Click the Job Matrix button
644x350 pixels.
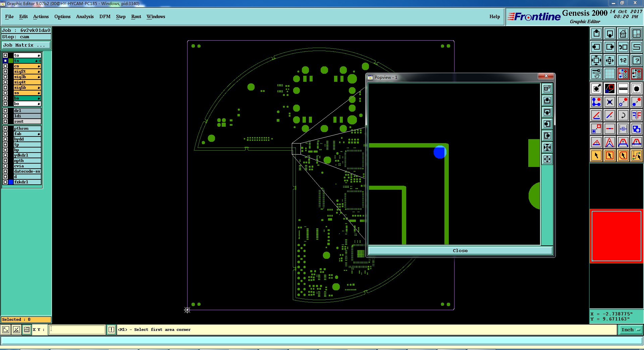pos(26,45)
